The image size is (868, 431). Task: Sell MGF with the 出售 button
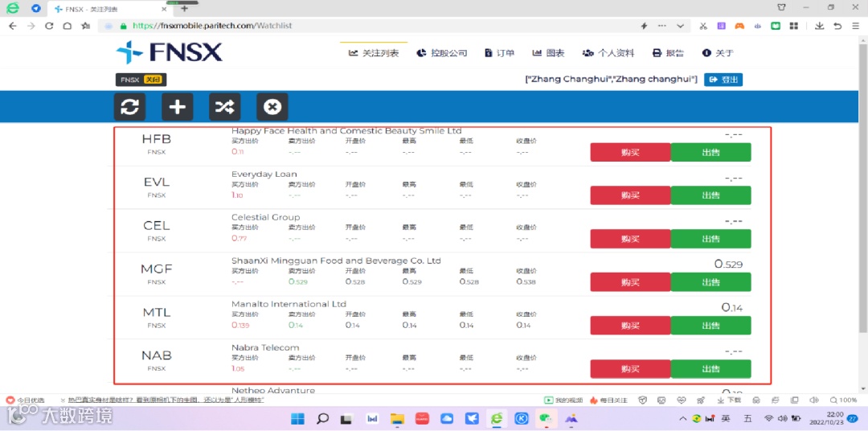pos(710,282)
